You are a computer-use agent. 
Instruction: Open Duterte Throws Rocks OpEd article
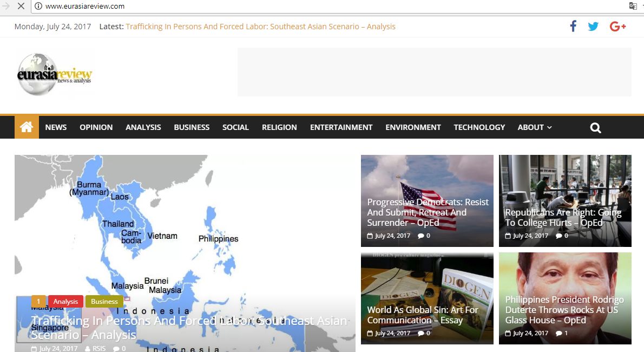pos(564,310)
